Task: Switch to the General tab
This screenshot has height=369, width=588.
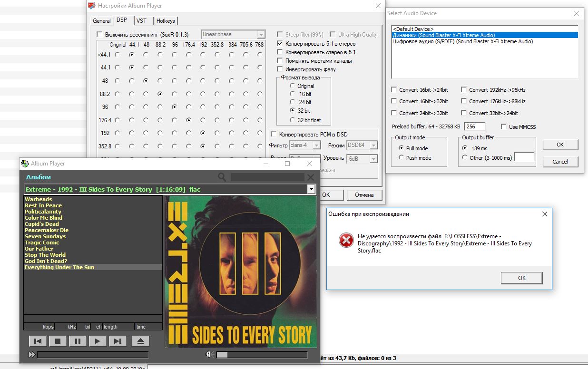Action: pyautogui.click(x=102, y=21)
